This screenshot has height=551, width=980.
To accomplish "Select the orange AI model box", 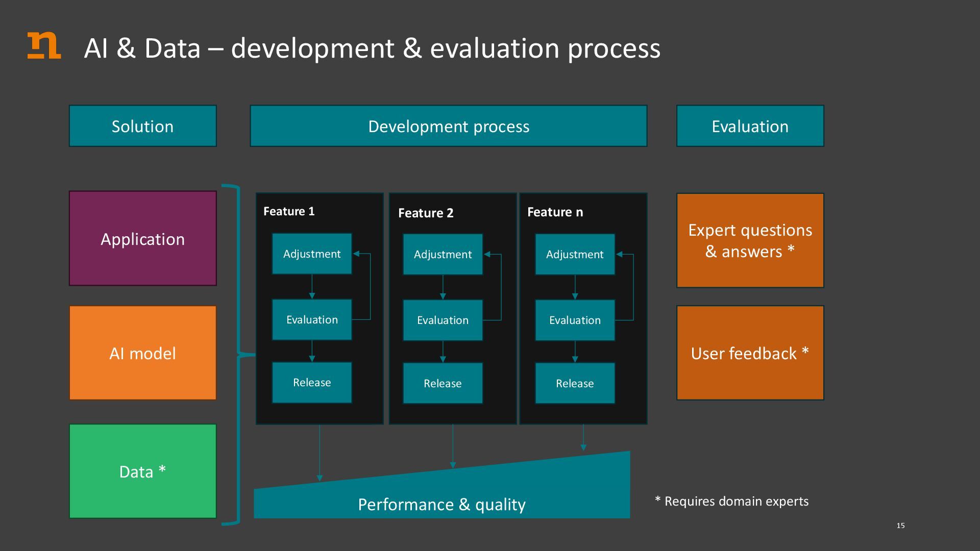I will 143,353.
